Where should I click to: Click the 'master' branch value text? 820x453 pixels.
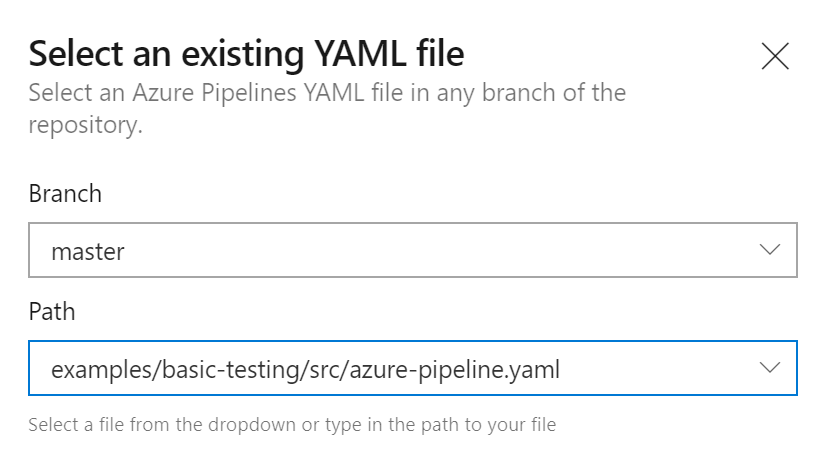[x=88, y=251]
